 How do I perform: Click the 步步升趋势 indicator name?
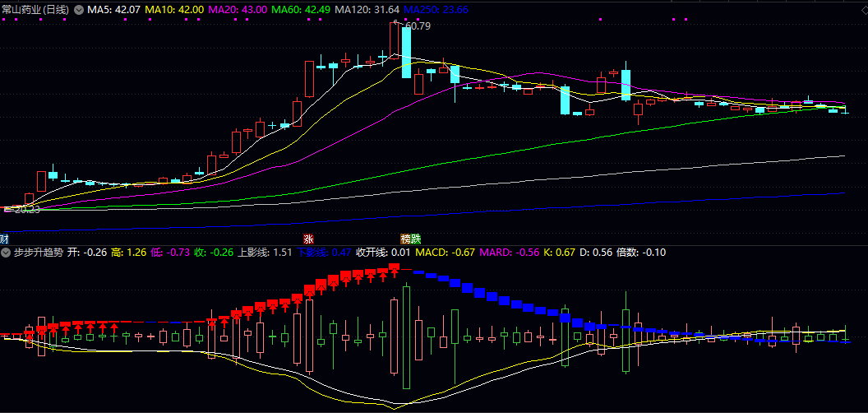point(38,253)
